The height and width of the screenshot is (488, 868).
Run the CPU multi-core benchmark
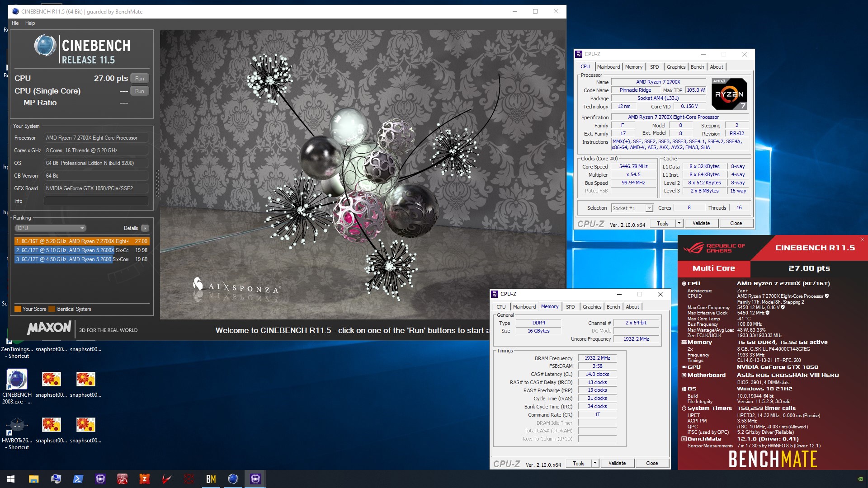pyautogui.click(x=139, y=79)
